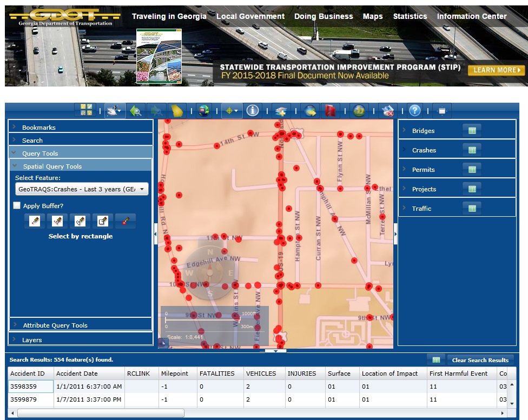This screenshot has width=528, height=420.
Task: Go to previous map extent
Action: click(135, 110)
